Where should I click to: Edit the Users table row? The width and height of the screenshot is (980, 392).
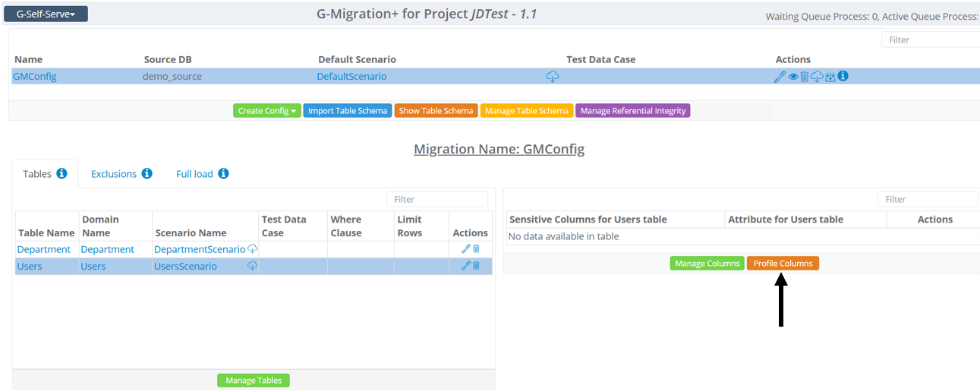tap(466, 266)
